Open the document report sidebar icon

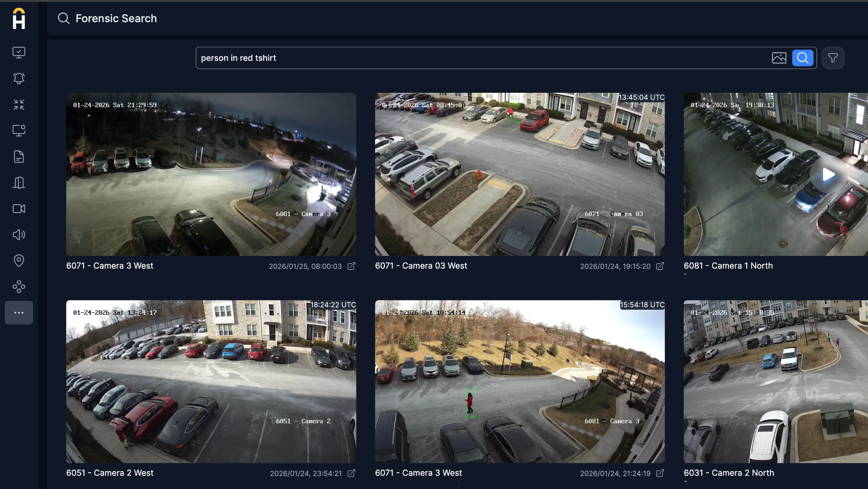[x=19, y=157]
